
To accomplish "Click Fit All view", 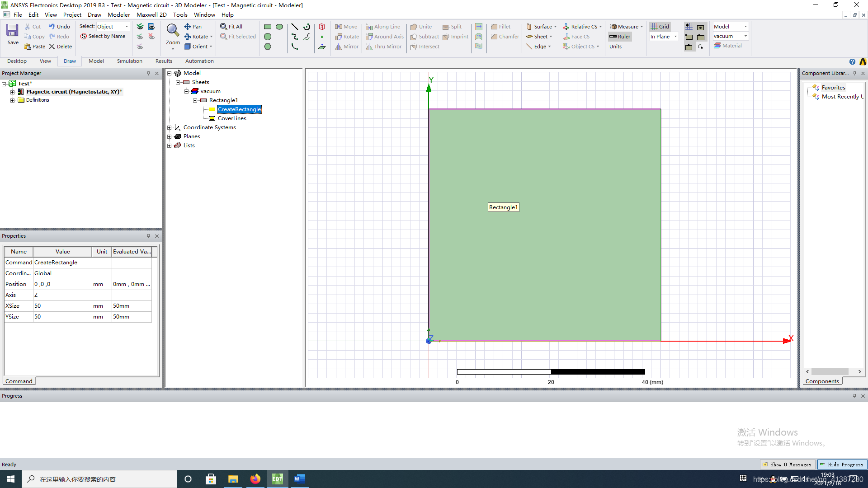I will [x=231, y=27].
